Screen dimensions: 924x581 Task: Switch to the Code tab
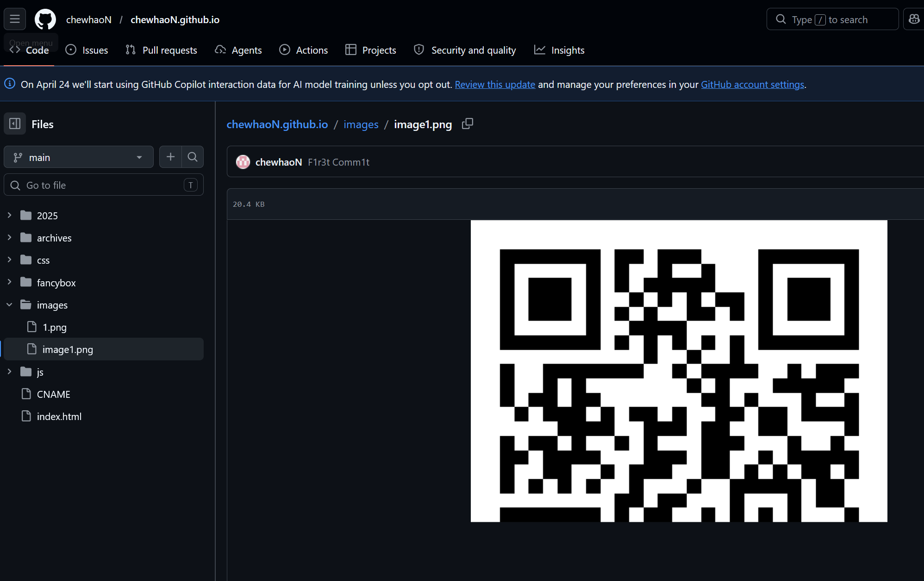click(x=29, y=50)
